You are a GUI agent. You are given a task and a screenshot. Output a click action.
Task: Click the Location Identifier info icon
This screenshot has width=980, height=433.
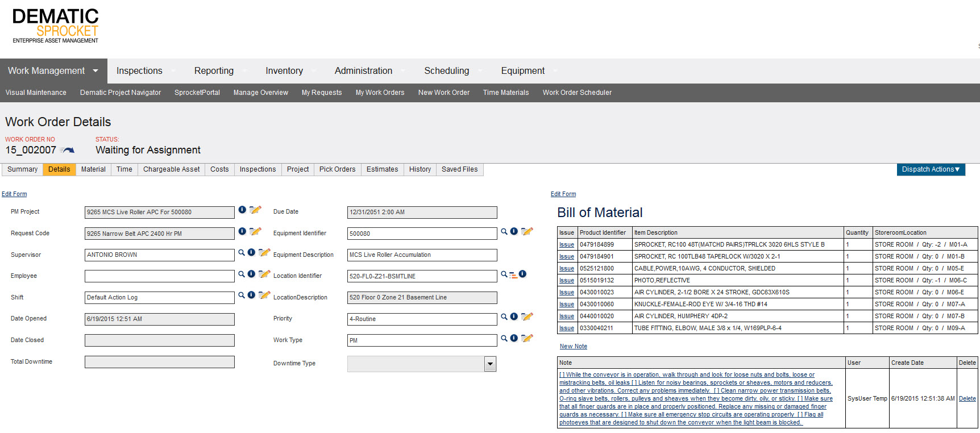(x=522, y=274)
